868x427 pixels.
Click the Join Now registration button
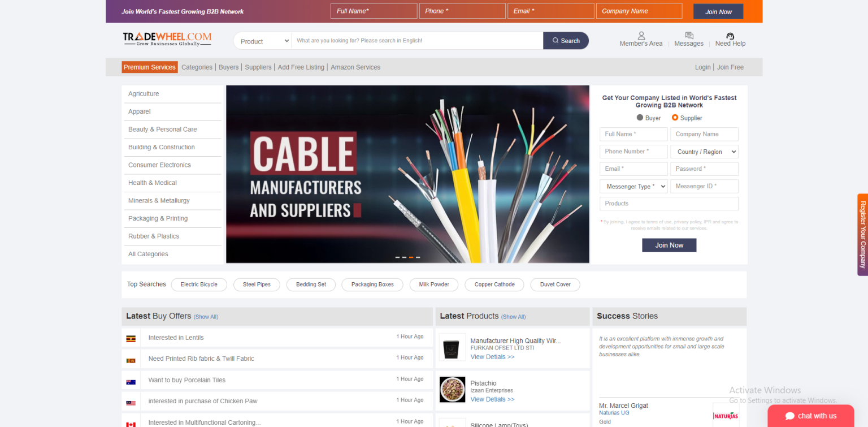669,245
